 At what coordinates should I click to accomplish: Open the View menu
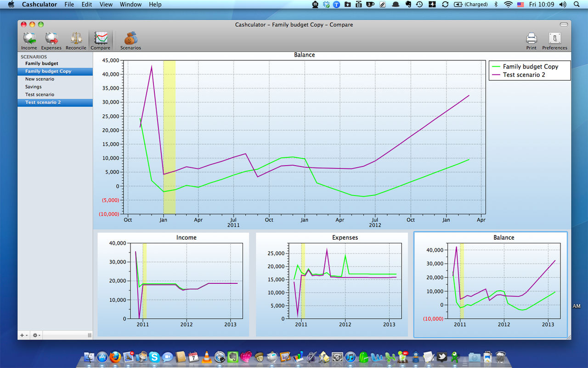106,4
